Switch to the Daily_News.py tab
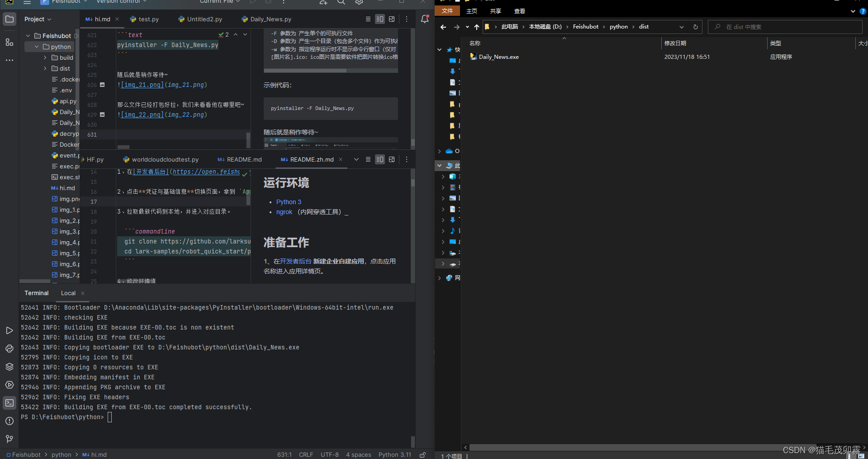 click(x=266, y=19)
